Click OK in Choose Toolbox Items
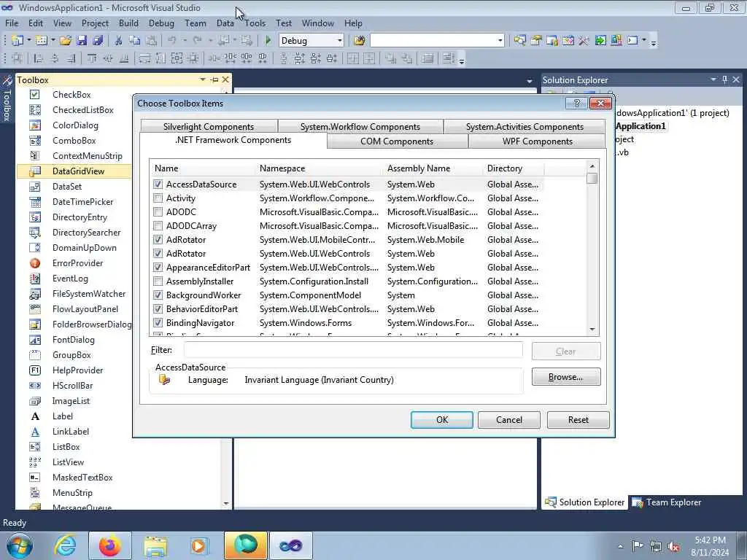The height and width of the screenshot is (560, 747). 442,420
